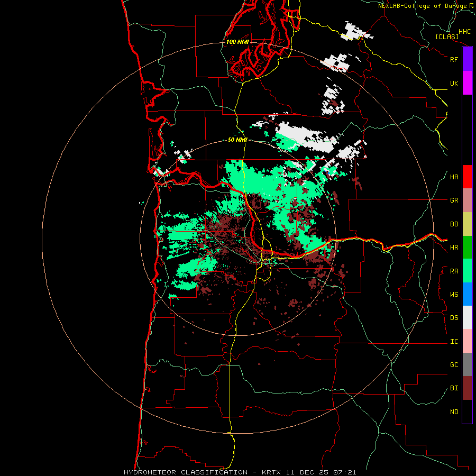Image resolution: width=476 pixels, height=476 pixels.
Task: Click the HYDROMETEOR CLASSIFICATION title text
Action: pos(186,472)
